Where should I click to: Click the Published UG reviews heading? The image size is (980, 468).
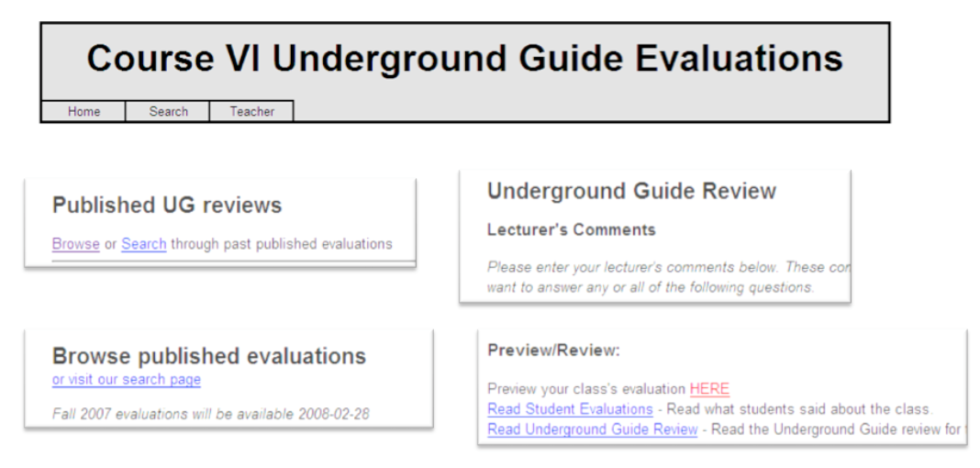(x=167, y=206)
